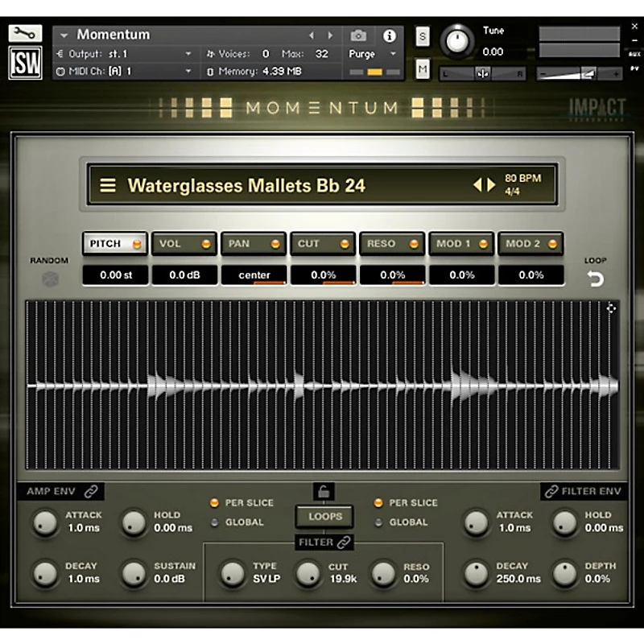The width and height of the screenshot is (644, 644).
Task: Click the Waterglasses Mallets Bb 24 preset name
Action: pyautogui.click(x=247, y=185)
